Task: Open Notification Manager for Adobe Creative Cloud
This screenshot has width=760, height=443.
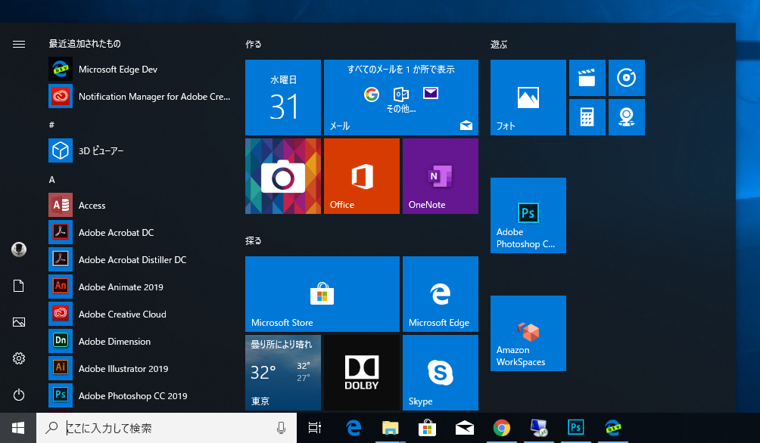Action: coord(141,96)
